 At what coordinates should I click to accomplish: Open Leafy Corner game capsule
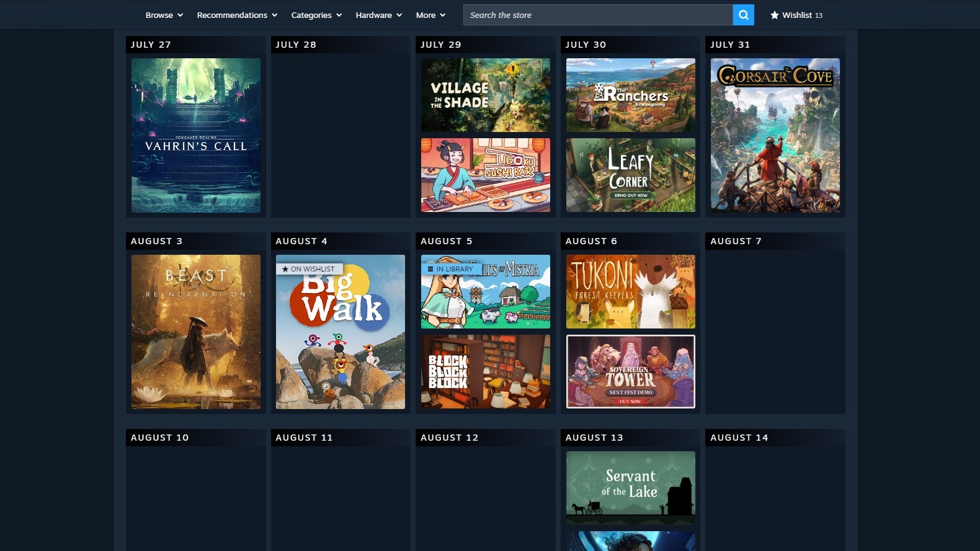pyautogui.click(x=631, y=175)
